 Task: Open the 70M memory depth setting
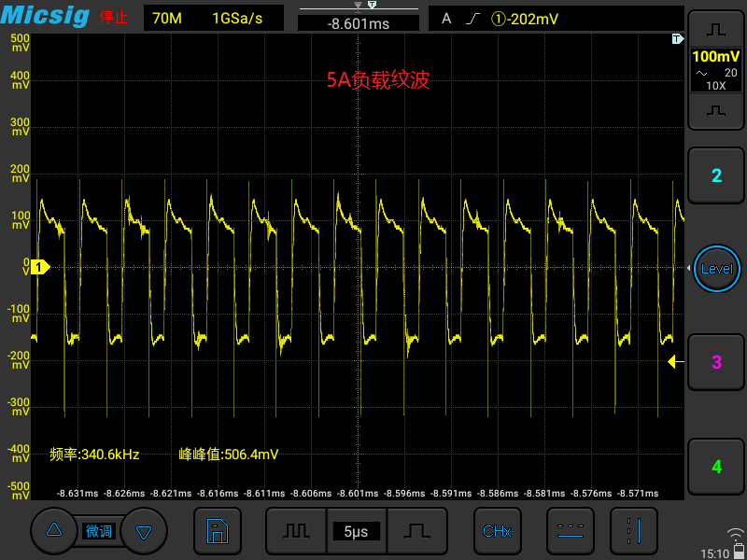click(x=167, y=19)
